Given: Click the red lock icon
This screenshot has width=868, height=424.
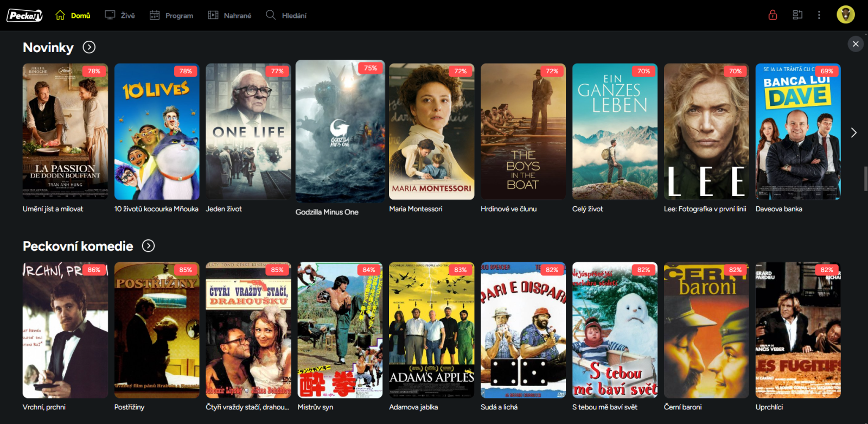Looking at the screenshot, I should pos(773,15).
